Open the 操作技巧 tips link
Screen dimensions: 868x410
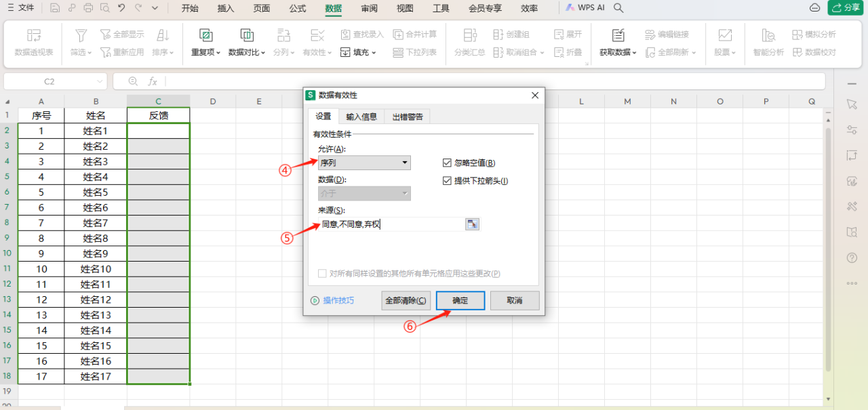tap(332, 300)
